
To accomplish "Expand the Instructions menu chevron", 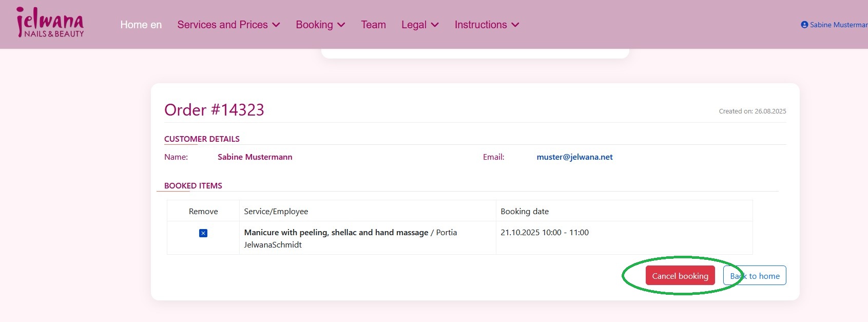I will (x=515, y=25).
